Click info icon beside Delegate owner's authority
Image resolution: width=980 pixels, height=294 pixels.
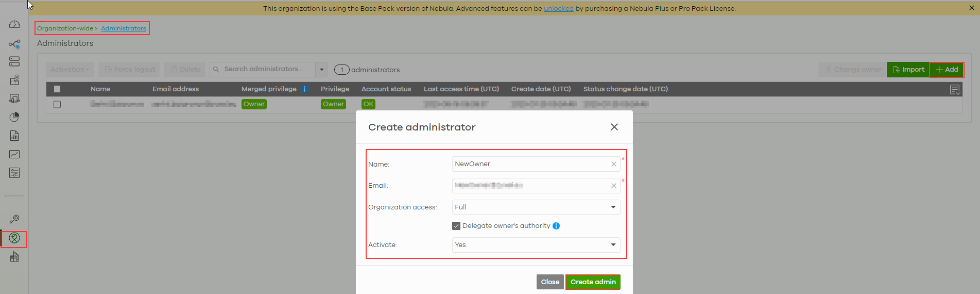[556, 226]
